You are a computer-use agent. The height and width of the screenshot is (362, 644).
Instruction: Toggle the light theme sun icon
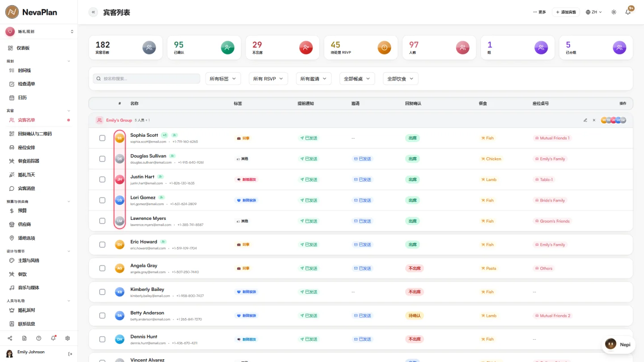614,12
